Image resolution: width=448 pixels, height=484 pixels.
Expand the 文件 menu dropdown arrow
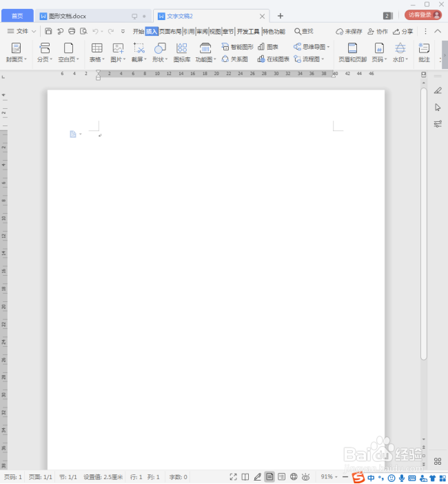[34, 32]
